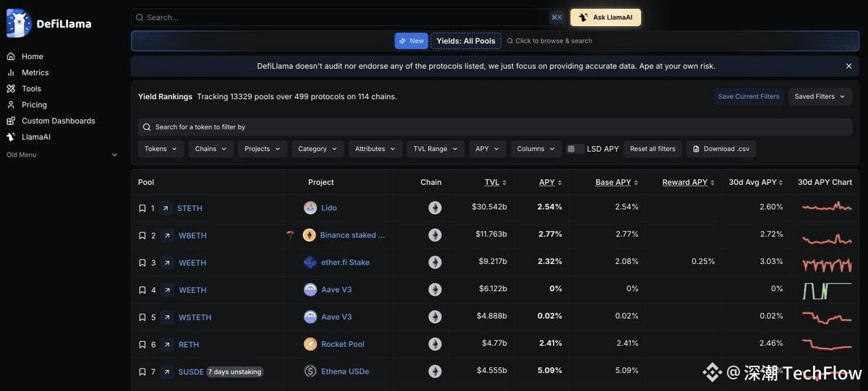This screenshot has width=868, height=391.
Task: Click the Ask LlamaAI button
Action: 605,17
